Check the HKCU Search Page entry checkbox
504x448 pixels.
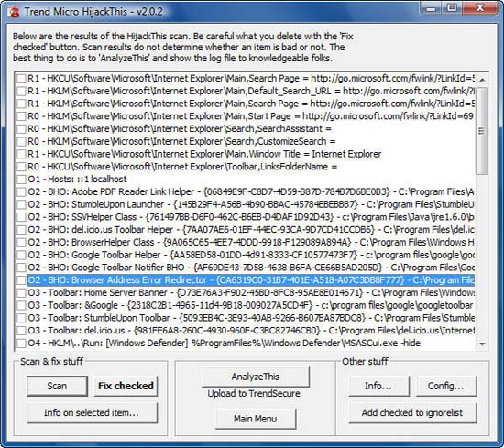tap(21, 79)
